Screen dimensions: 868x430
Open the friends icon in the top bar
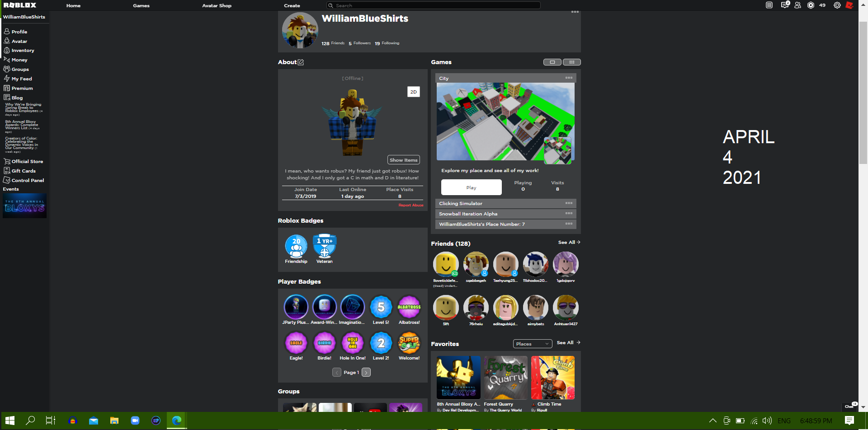pyautogui.click(x=797, y=5)
